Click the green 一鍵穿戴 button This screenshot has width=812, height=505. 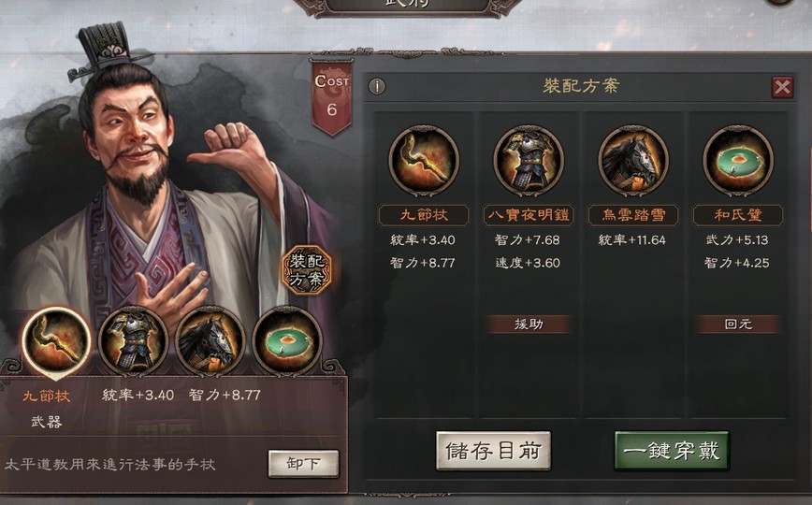[672, 451]
